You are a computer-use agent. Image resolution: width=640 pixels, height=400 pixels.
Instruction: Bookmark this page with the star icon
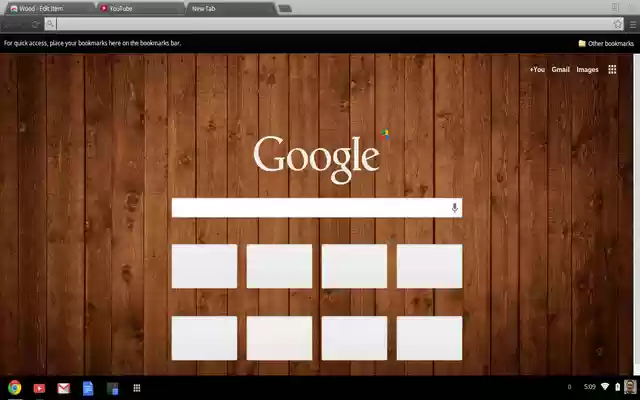tap(618, 24)
